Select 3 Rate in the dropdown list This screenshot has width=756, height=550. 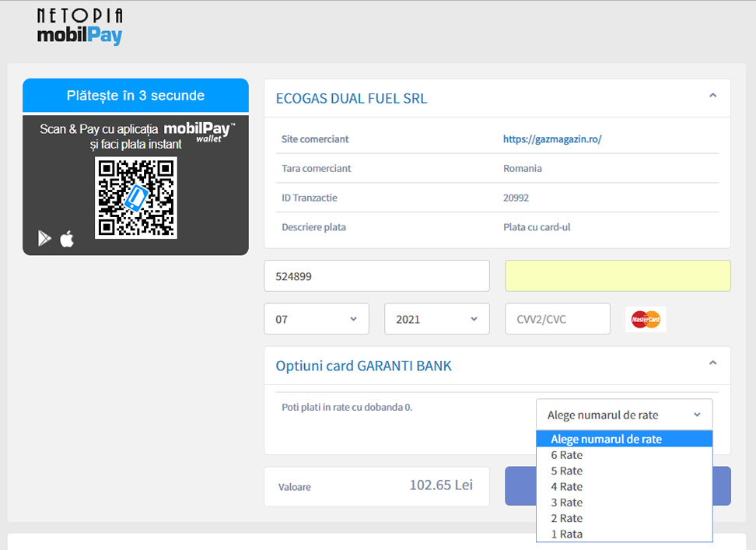566,503
